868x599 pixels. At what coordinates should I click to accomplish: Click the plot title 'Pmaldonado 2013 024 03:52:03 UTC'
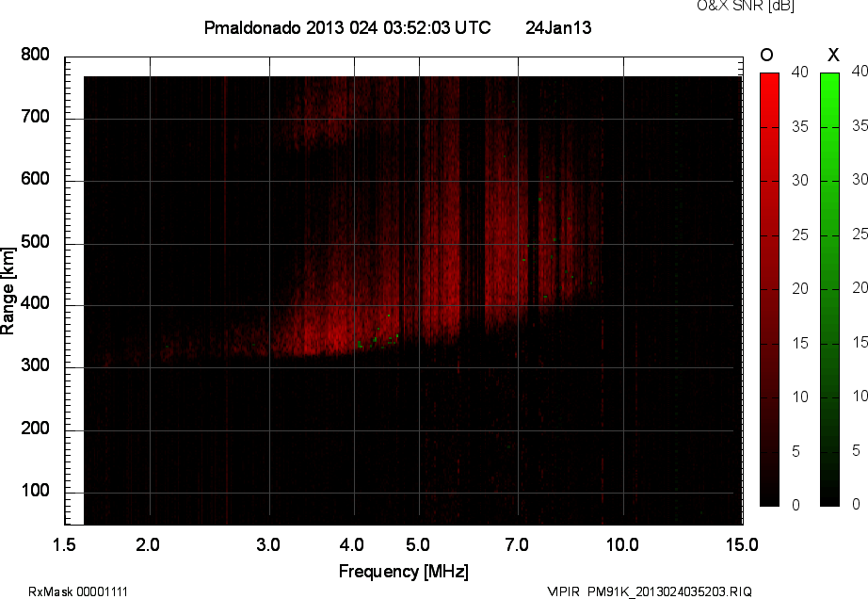tap(347, 27)
